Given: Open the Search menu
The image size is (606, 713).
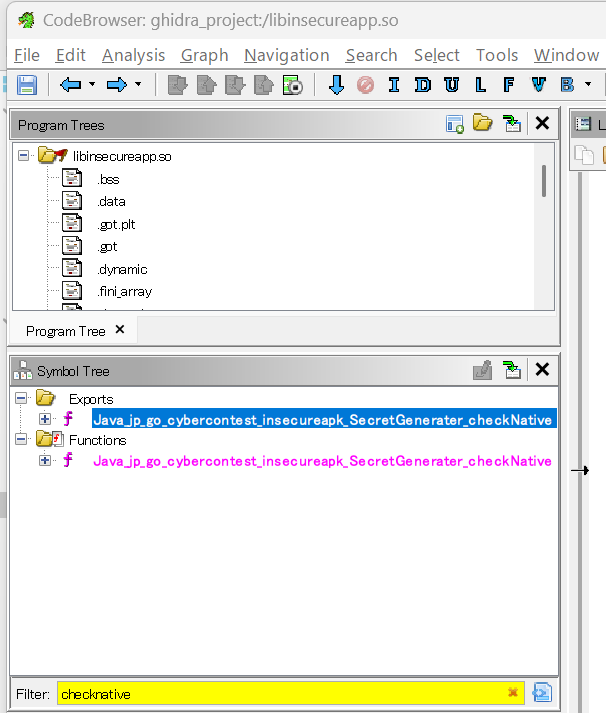Looking at the screenshot, I should (371, 55).
